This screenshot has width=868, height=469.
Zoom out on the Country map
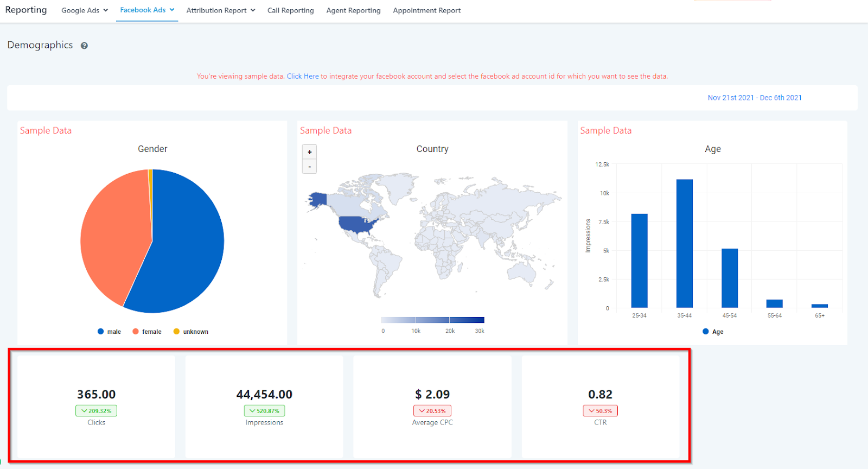click(x=309, y=167)
